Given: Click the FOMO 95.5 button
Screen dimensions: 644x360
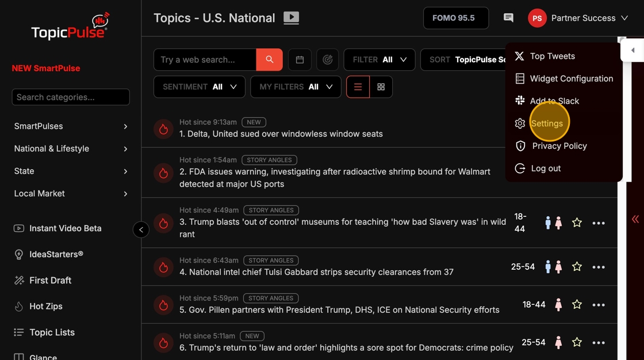Looking at the screenshot, I should click(456, 18).
